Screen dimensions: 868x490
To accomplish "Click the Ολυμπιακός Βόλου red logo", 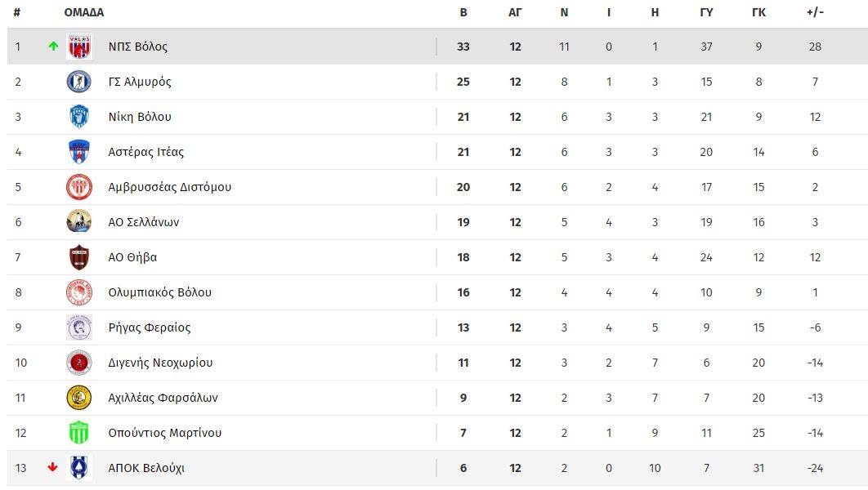I will pyautogui.click(x=79, y=292).
